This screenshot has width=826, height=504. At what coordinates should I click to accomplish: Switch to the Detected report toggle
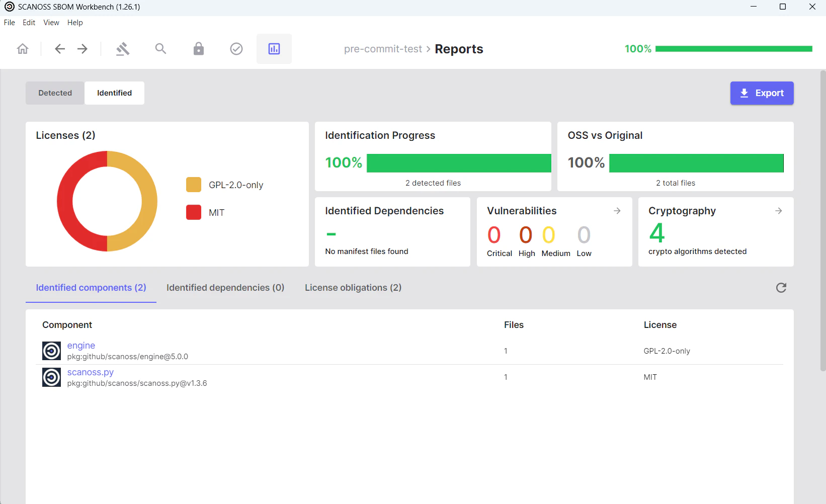click(55, 93)
